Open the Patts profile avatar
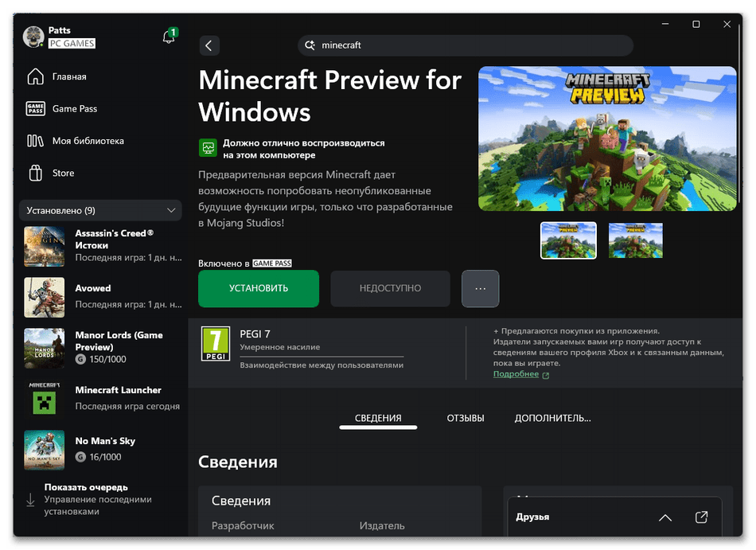756x550 pixels. point(33,37)
